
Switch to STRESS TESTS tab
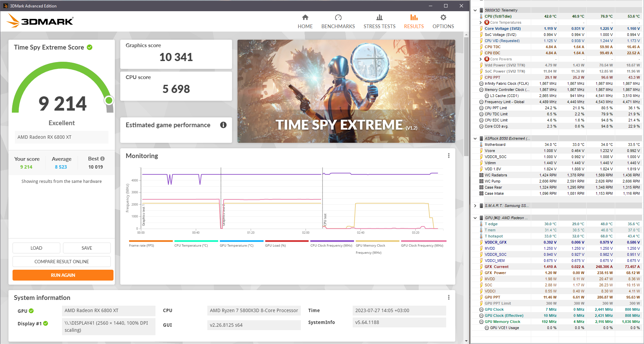pyautogui.click(x=379, y=22)
